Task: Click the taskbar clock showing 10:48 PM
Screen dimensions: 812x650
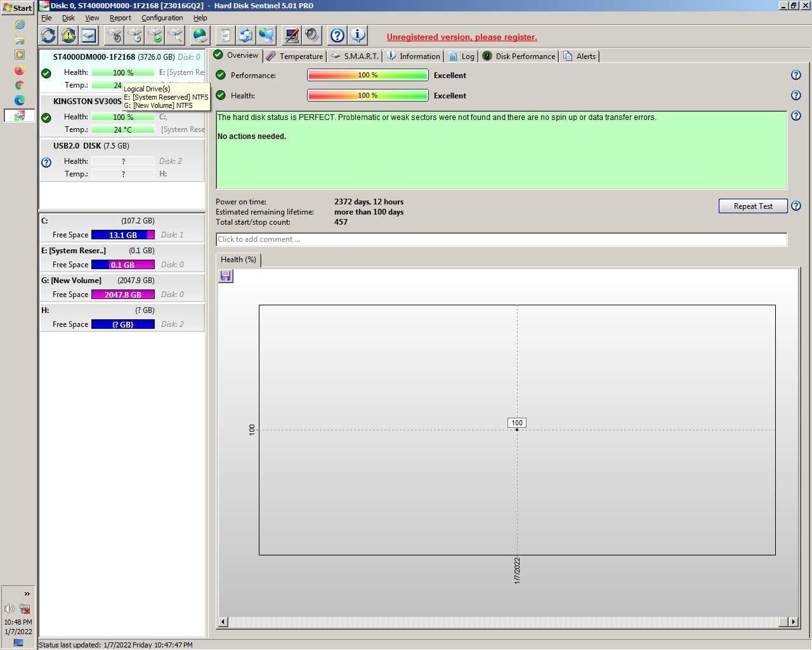Action: click(18, 622)
